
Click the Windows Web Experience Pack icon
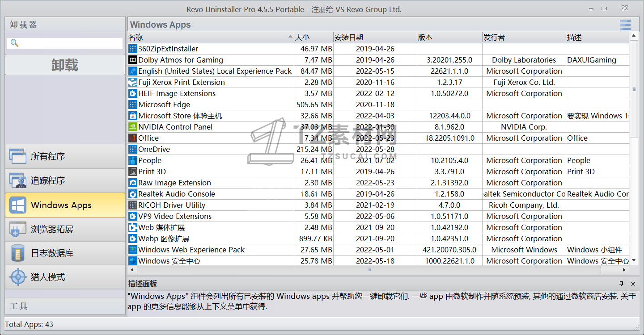coord(132,250)
